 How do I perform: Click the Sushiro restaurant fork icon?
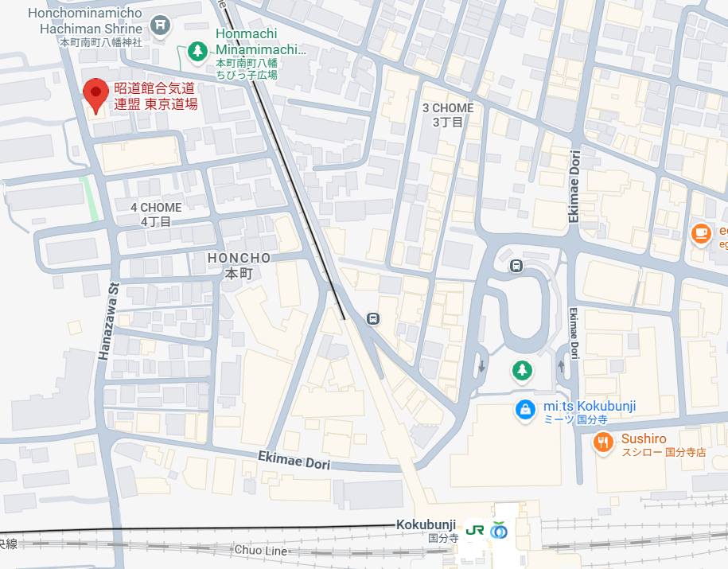pos(602,442)
